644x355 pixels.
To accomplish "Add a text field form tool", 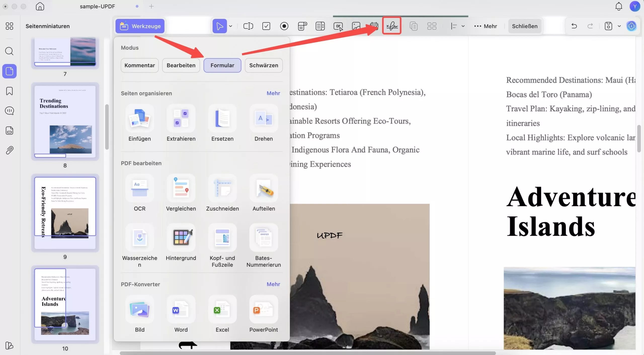I will [248, 26].
